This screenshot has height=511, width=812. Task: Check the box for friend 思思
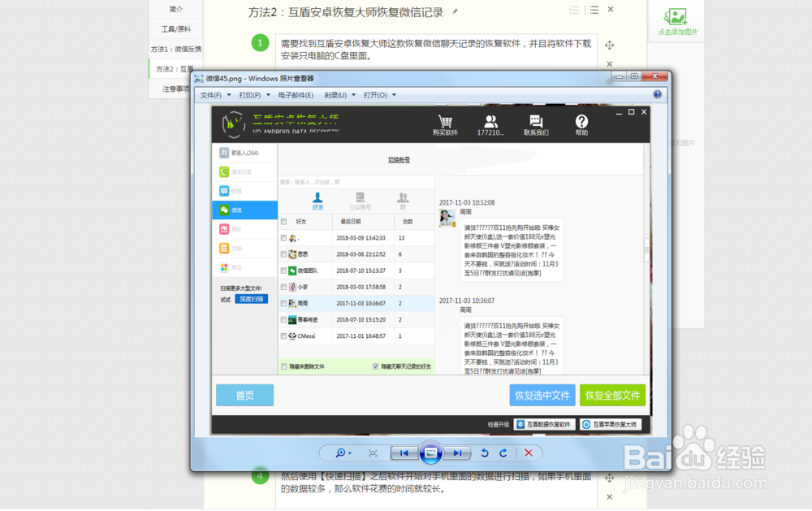point(283,254)
